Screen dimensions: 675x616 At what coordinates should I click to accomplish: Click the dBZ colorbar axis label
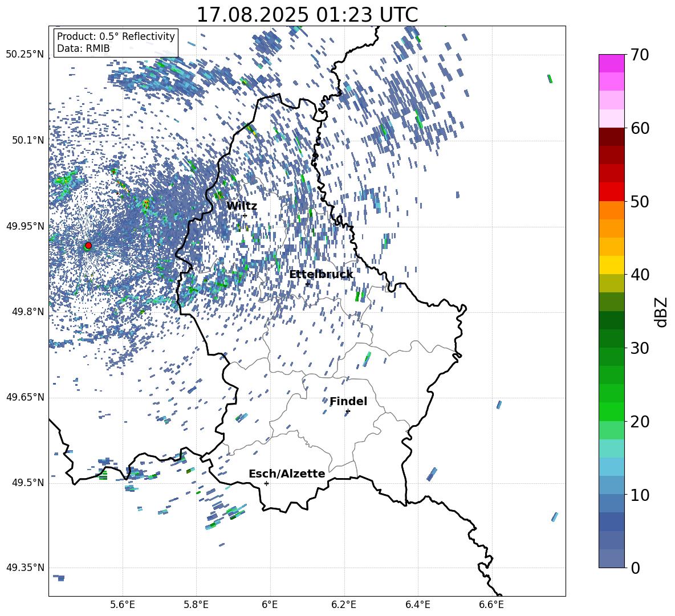click(662, 312)
